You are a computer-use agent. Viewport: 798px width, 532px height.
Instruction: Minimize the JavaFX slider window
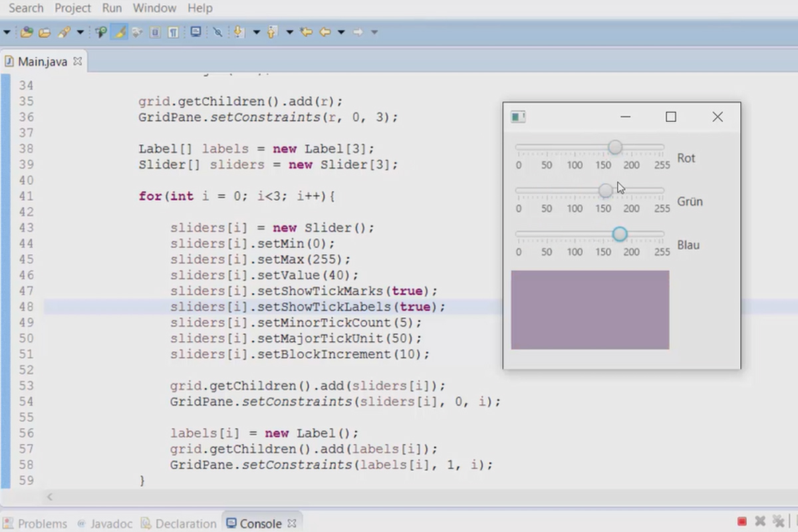625,117
